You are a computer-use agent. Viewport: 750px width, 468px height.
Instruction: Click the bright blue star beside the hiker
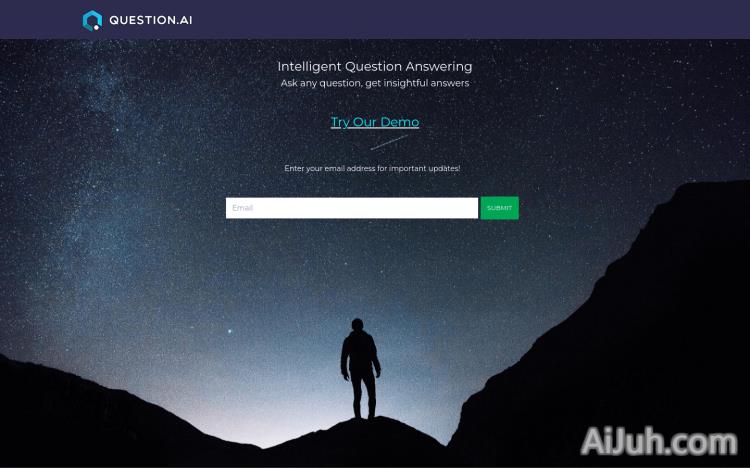point(230,331)
